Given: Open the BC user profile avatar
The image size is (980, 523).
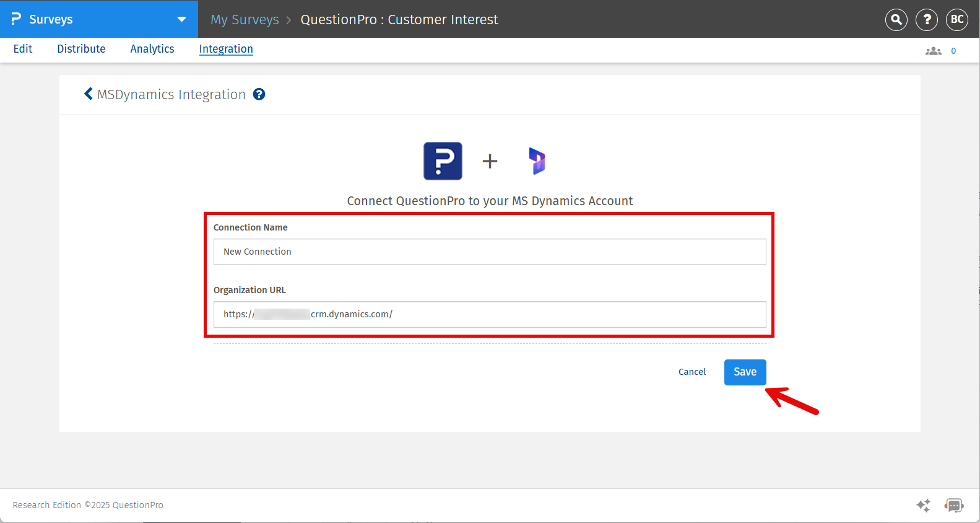Looking at the screenshot, I should click(x=957, y=20).
